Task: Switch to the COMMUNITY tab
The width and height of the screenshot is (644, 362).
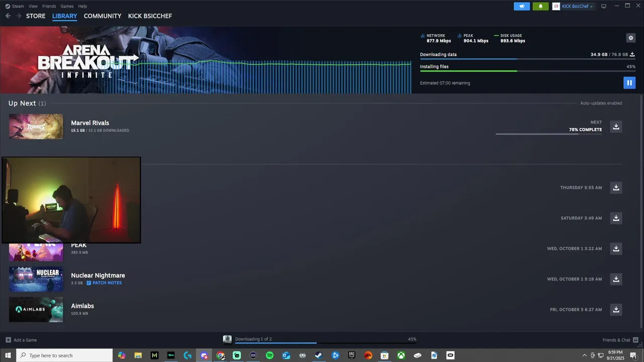Action: 103,16
